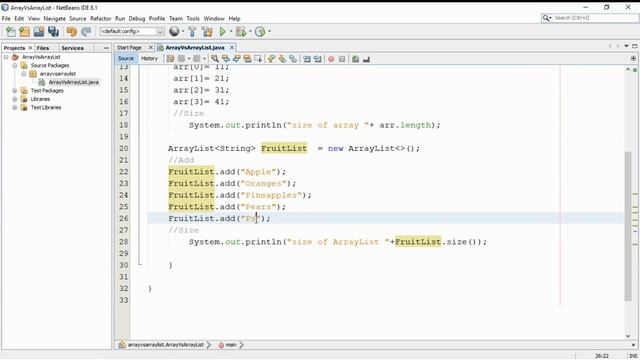640x360 pixels.
Task: Click the Debug Project icon
Action: [241, 31]
